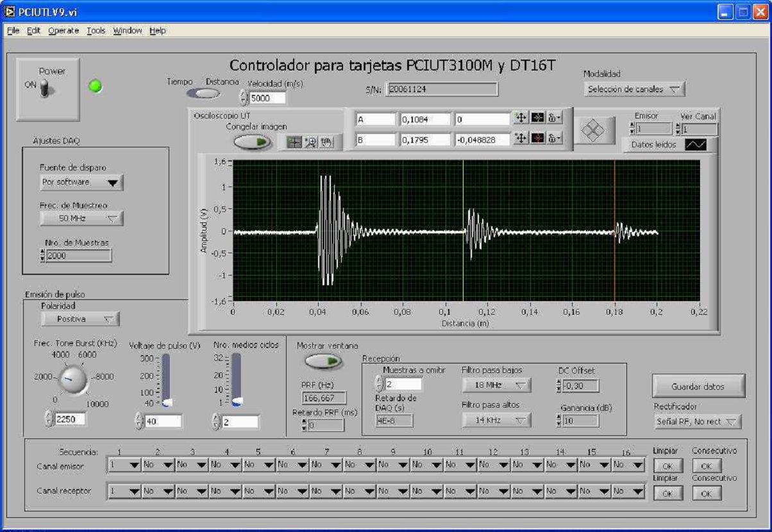The width and height of the screenshot is (772, 532).
Task: Click the Tone Burst frequency field 2250
Action: point(71,419)
